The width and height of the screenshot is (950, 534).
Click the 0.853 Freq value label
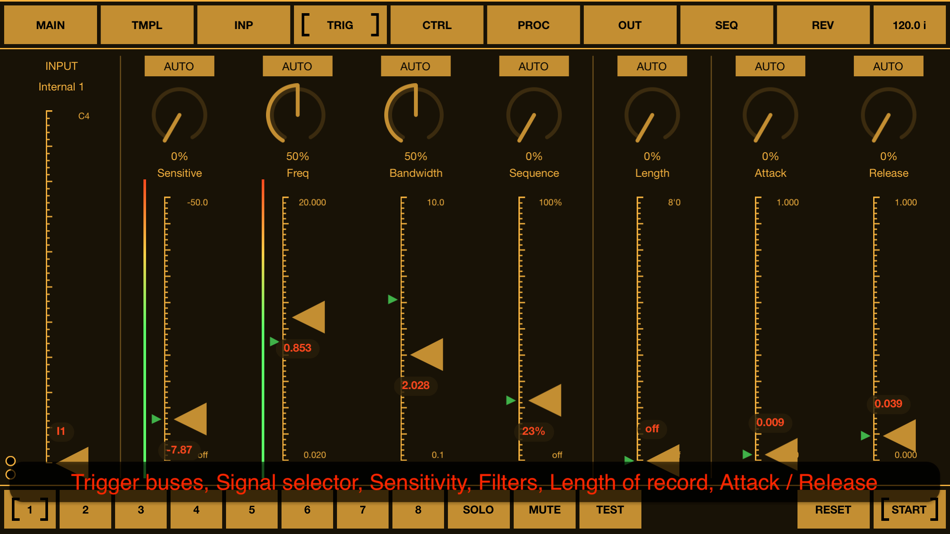pyautogui.click(x=297, y=348)
